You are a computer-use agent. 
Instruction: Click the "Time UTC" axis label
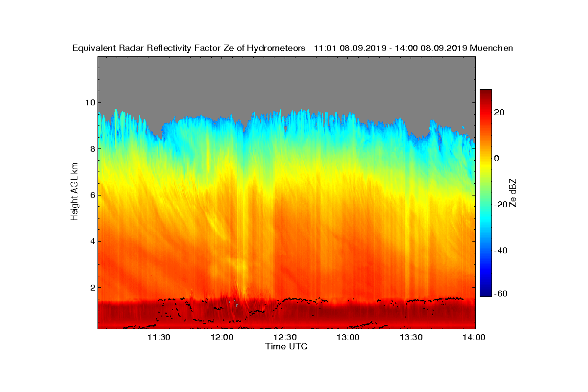click(x=287, y=346)
